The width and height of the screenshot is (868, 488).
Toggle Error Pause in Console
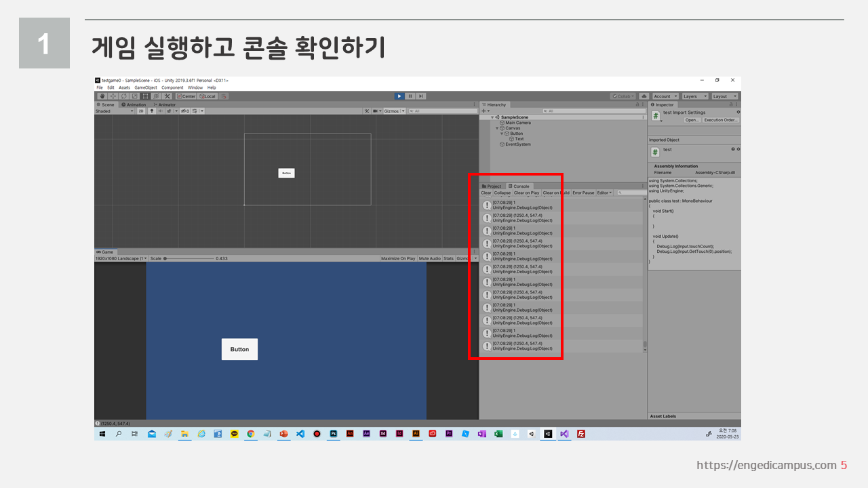[x=583, y=192]
